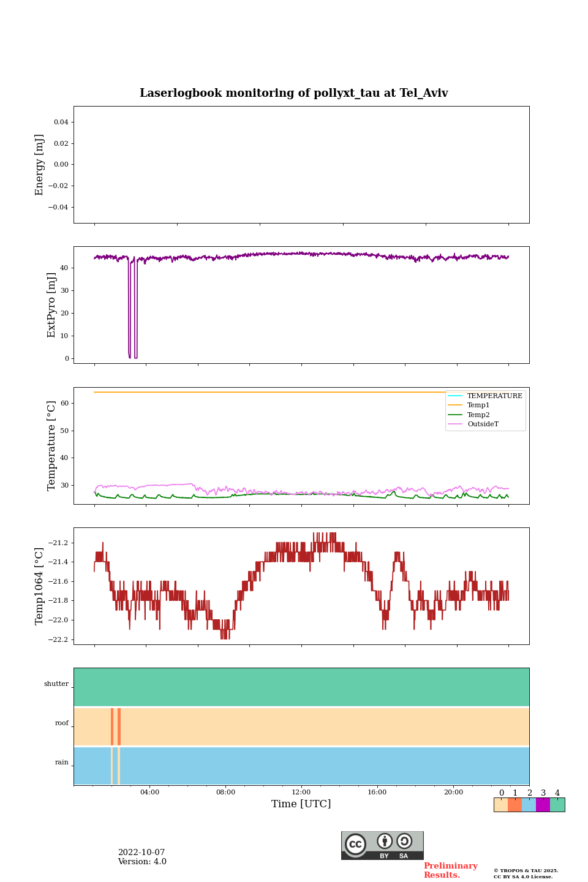Image resolution: width=588 pixels, height=882 pixels.
Task: Click color swatch for value 0
Action: click(x=501, y=805)
